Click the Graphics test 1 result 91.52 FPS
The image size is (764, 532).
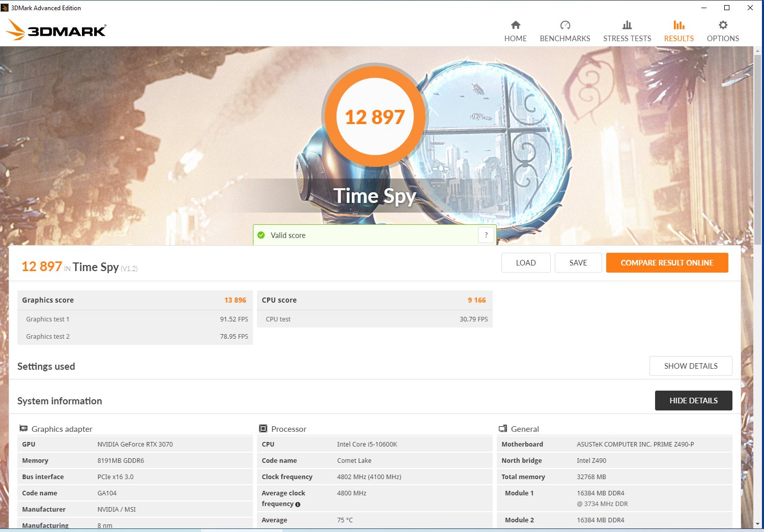(x=234, y=319)
